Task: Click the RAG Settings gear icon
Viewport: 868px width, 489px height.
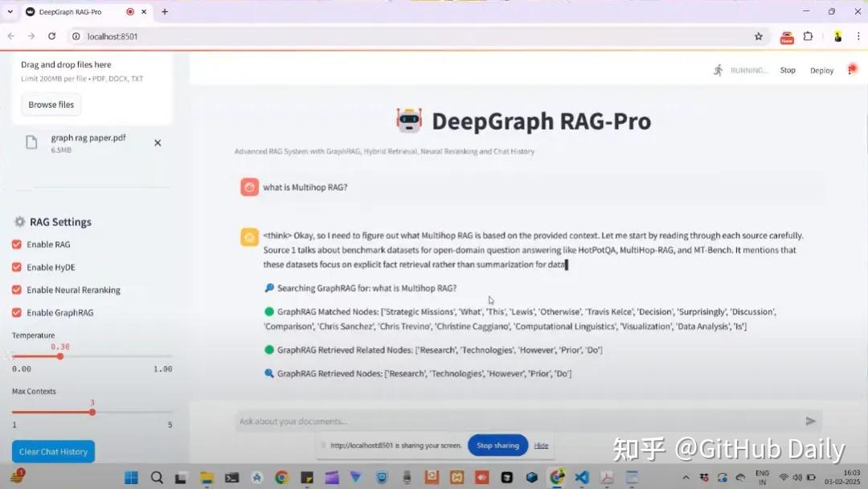Action: 18,222
